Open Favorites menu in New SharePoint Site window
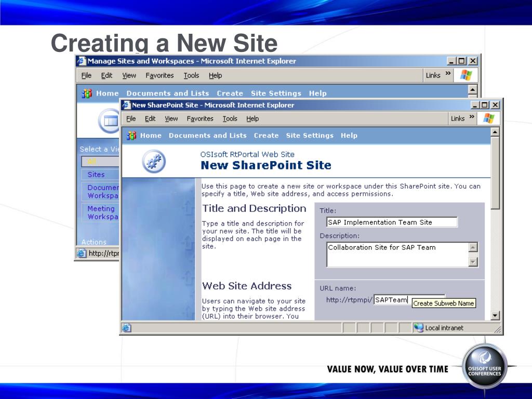Screen dimensions: 532x399 (x=200, y=119)
